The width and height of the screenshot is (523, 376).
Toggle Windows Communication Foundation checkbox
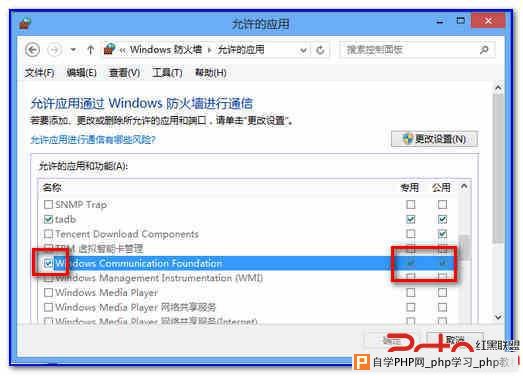point(48,263)
